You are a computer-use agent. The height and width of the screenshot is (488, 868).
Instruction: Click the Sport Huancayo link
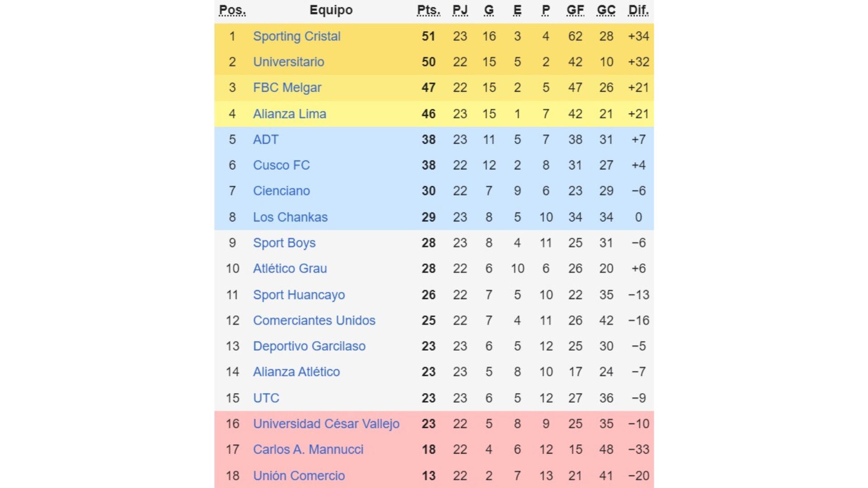(x=299, y=295)
